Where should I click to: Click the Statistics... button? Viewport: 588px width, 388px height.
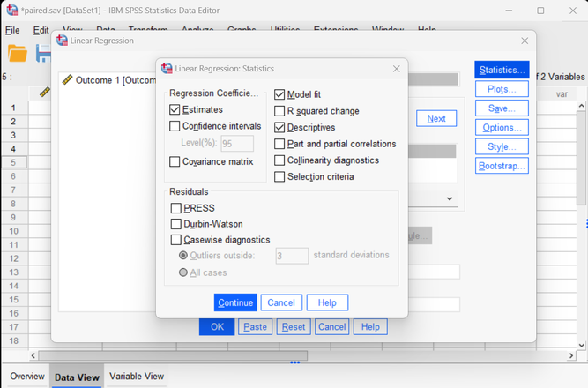pyautogui.click(x=502, y=70)
